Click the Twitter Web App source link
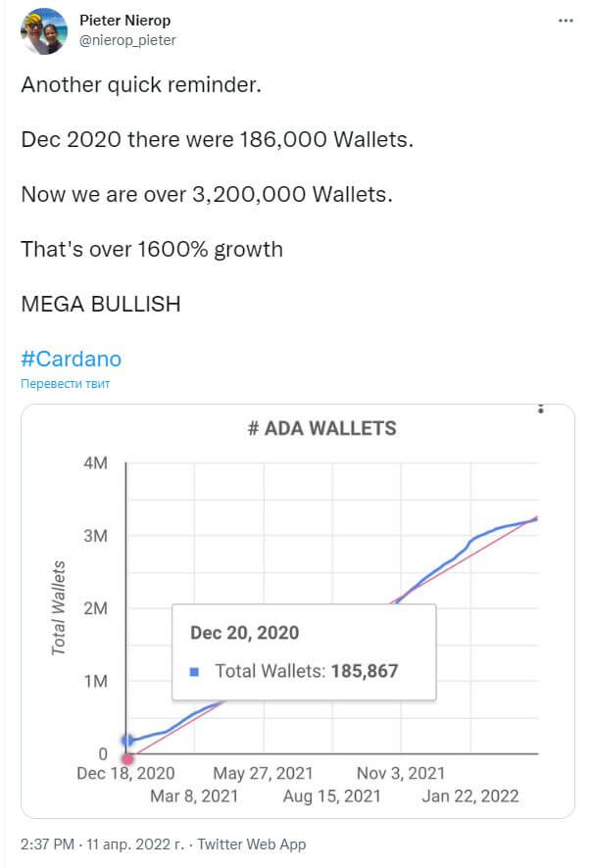This screenshot has height=868, width=590. [252, 844]
